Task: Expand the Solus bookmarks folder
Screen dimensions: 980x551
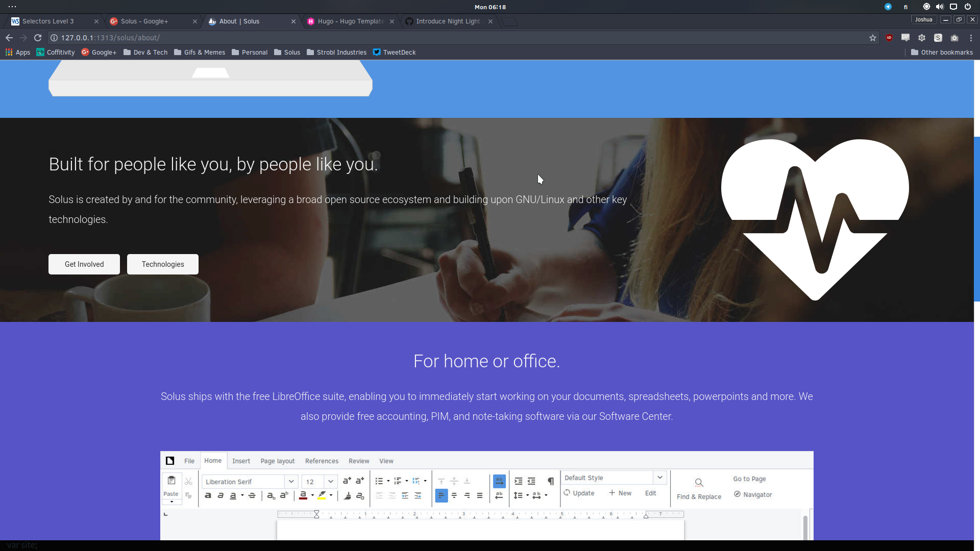Action: [287, 52]
